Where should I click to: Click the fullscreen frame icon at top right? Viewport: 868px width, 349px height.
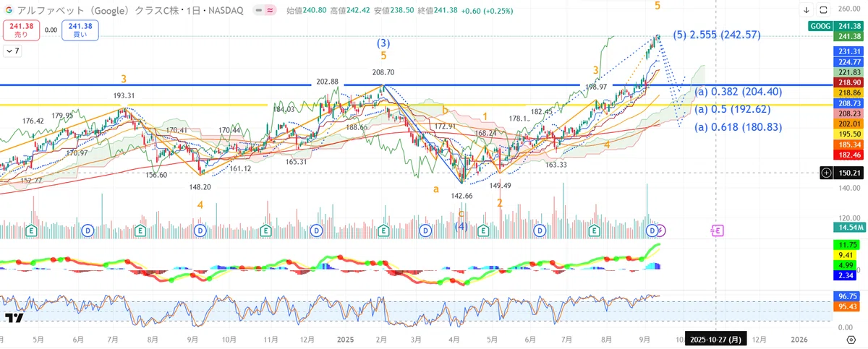(x=825, y=11)
